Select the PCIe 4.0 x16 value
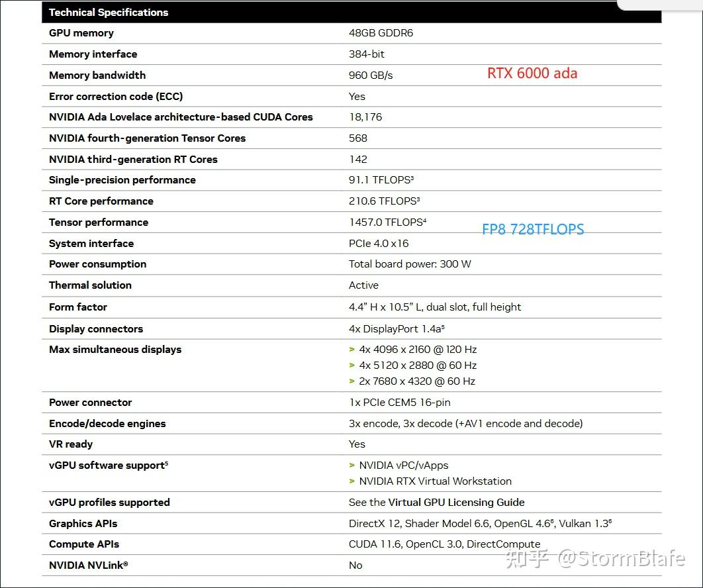Image resolution: width=703 pixels, height=588 pixels. [379, 244]
